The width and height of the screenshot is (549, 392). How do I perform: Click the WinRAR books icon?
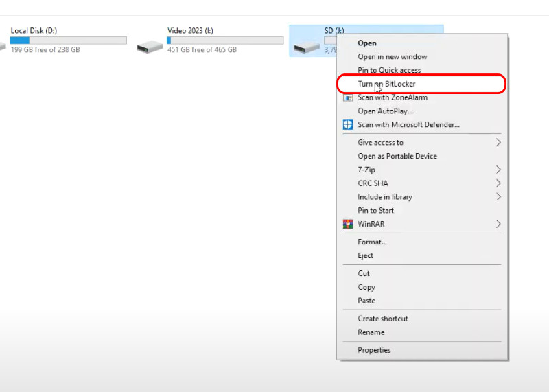pos(348,224)
